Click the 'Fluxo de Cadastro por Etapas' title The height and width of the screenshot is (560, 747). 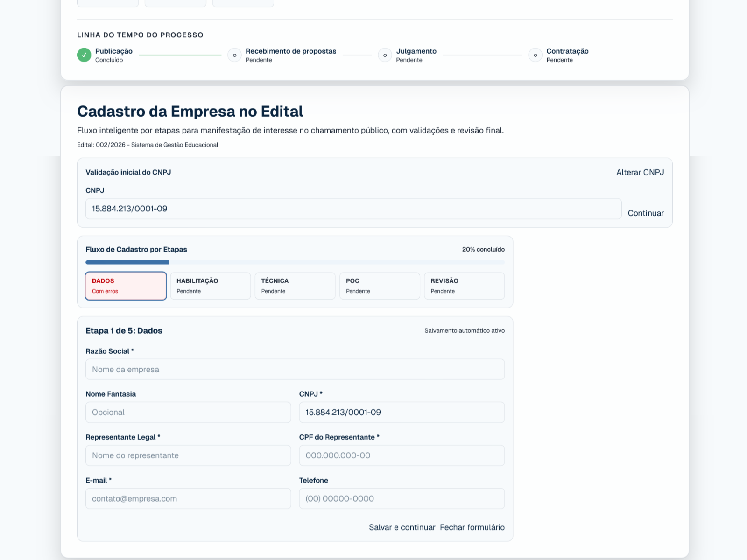coord(136,249)
